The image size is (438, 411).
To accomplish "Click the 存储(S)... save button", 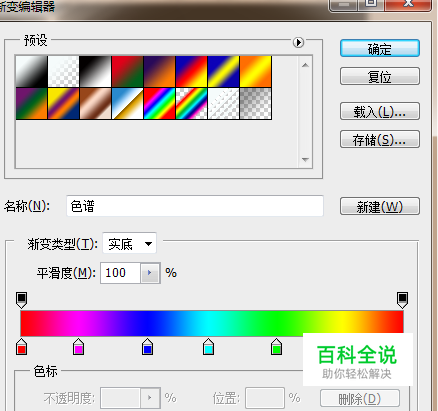I will click(380, 139).
